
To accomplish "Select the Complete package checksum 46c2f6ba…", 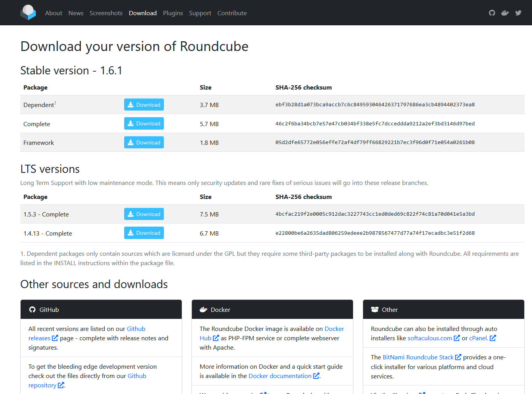I will (375, 124).
